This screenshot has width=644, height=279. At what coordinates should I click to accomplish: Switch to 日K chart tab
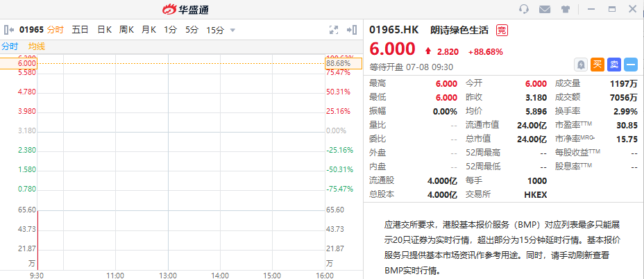coord(104,30)
